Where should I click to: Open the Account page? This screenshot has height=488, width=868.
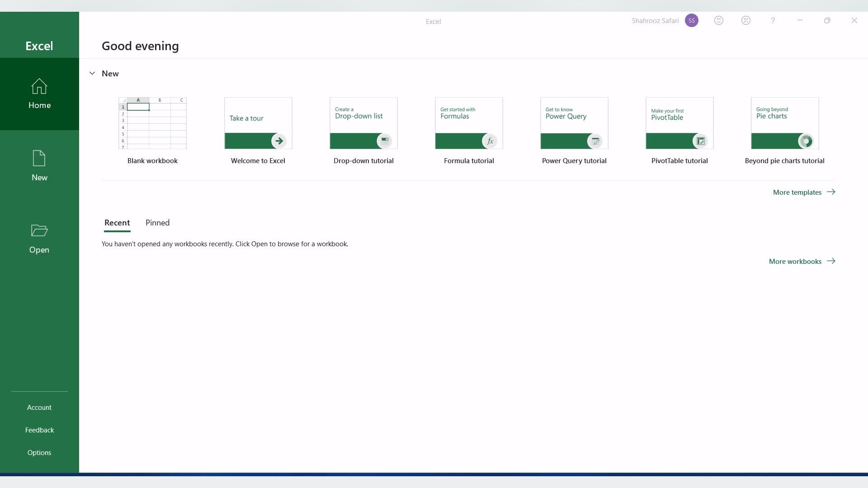[39, 408]
